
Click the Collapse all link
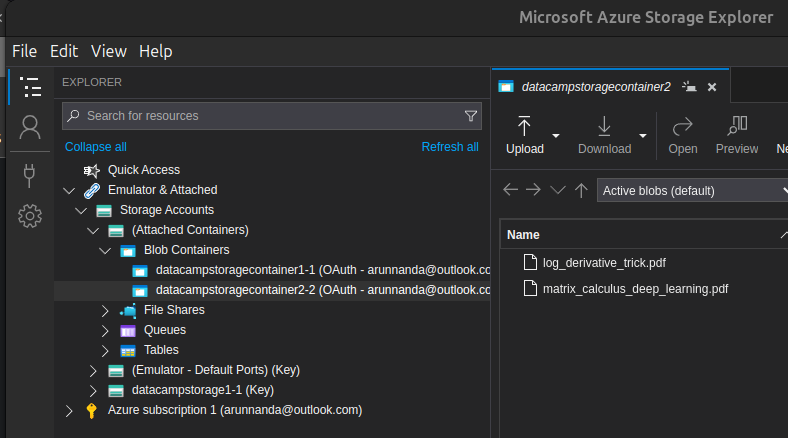95,147
